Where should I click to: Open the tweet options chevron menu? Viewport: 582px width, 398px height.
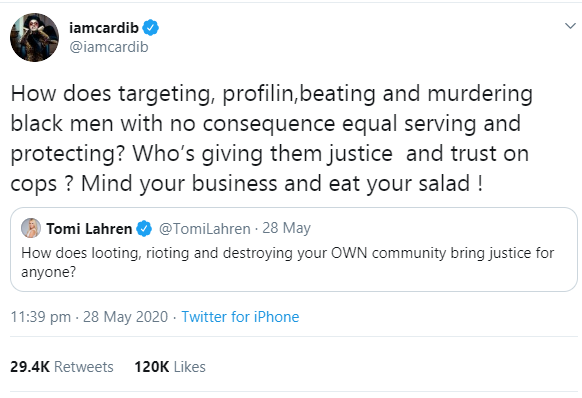570,26
